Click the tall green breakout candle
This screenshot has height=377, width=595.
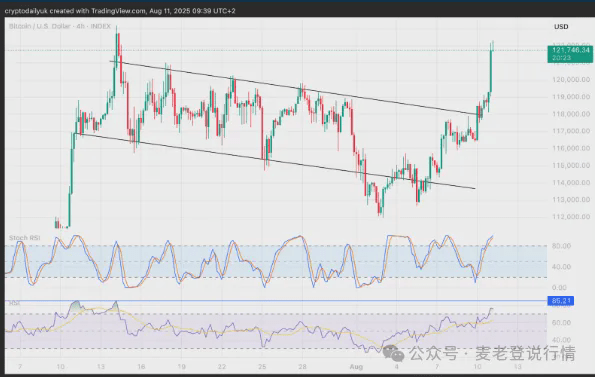[491, 70]
